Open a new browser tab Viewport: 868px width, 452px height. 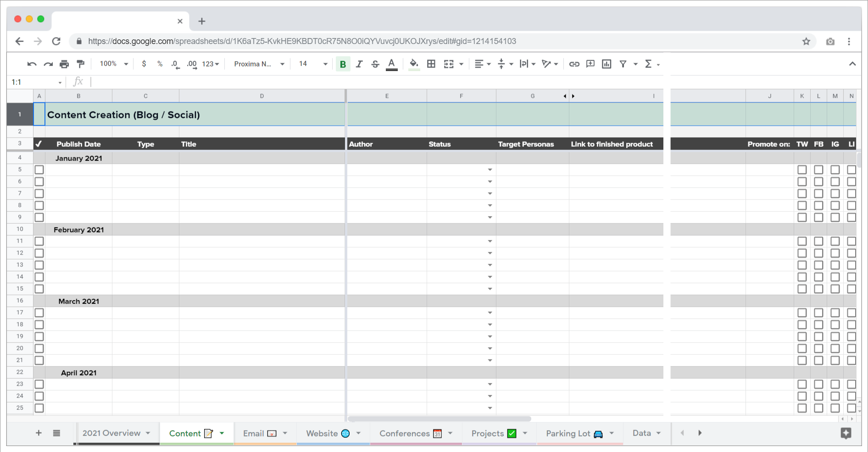click(x=202, y=21)
